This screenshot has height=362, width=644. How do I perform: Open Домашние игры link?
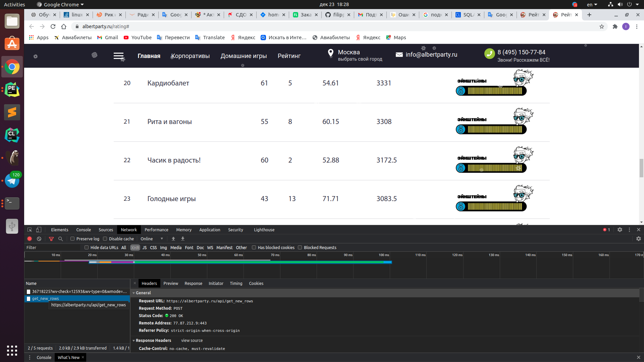coord(244,56)
